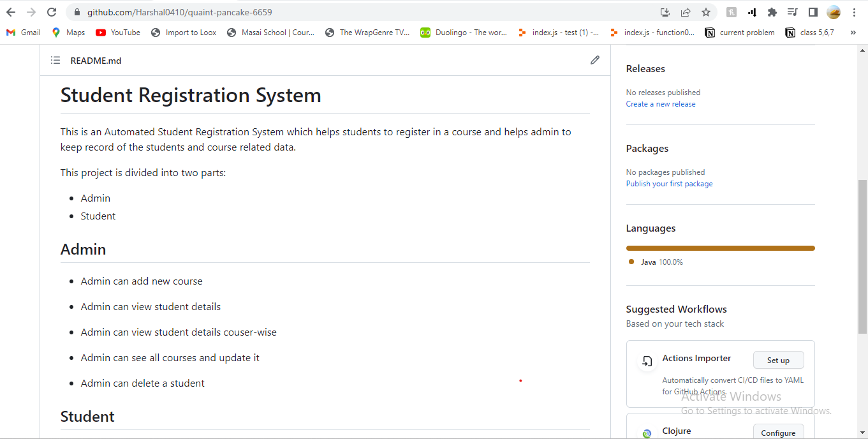Click 'Publish your first package' link
Viewport: 868px width, 439px height.
(669, 184)
